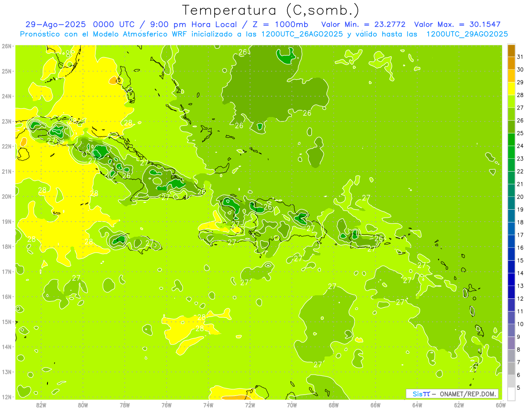Click the colorbar legend value 5

tap(519, 388)
